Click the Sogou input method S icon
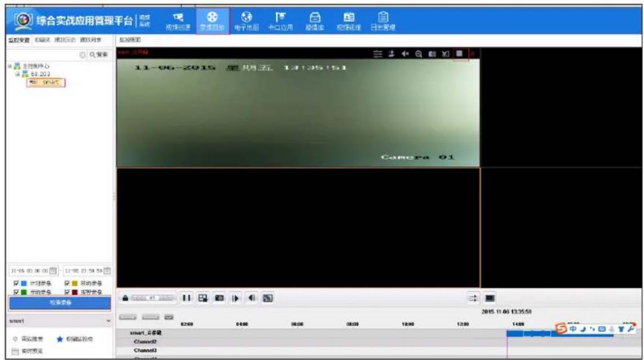The height and width of the screenshot is (360, 644). pyautogui.click(x=561, y=328)
